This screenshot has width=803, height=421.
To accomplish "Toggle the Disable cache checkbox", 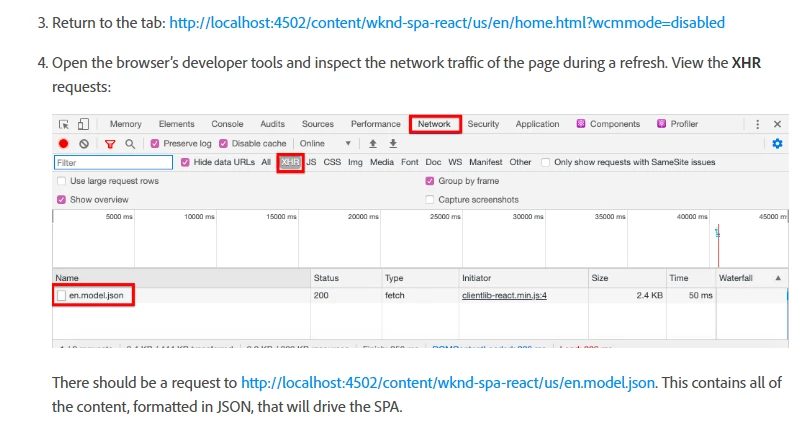I will tap(223, 143).
